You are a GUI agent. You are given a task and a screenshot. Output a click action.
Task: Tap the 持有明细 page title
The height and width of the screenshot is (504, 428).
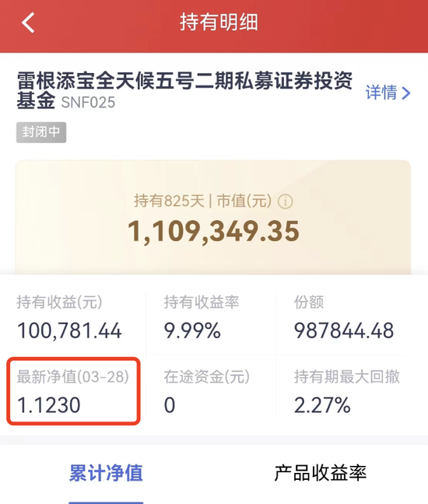219,23
